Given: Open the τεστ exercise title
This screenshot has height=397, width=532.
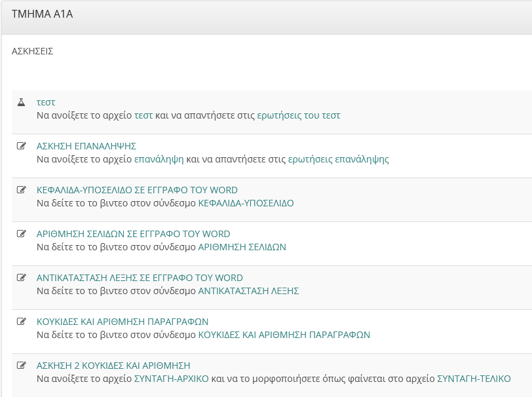Looking at the screenshot, I should pos(46,102).
